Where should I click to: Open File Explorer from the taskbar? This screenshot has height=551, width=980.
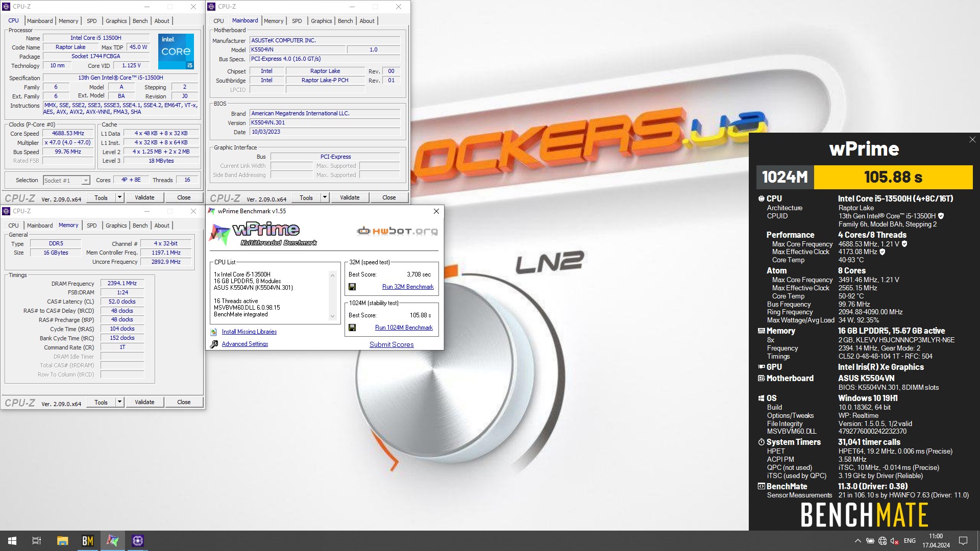pos(62,541)
